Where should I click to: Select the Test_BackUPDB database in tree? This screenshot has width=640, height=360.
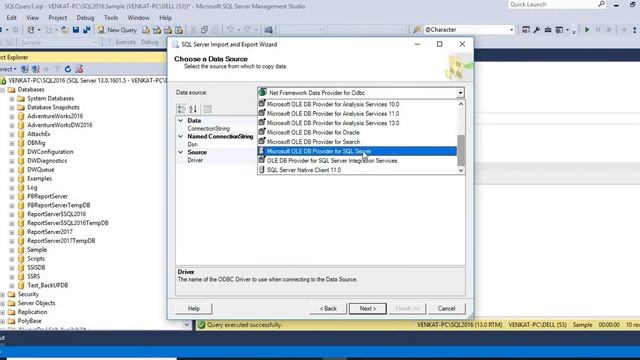[47, 285]
